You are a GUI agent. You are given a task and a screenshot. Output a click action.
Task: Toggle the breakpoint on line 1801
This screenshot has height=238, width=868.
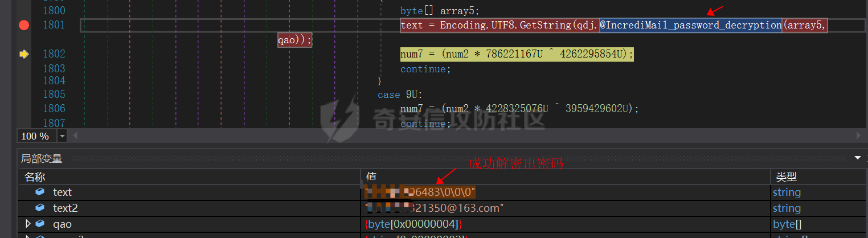coord(24,25)
